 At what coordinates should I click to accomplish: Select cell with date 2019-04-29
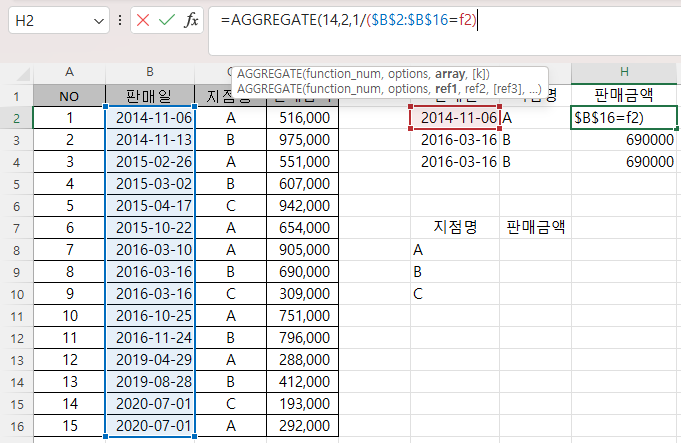pos(150,360)
